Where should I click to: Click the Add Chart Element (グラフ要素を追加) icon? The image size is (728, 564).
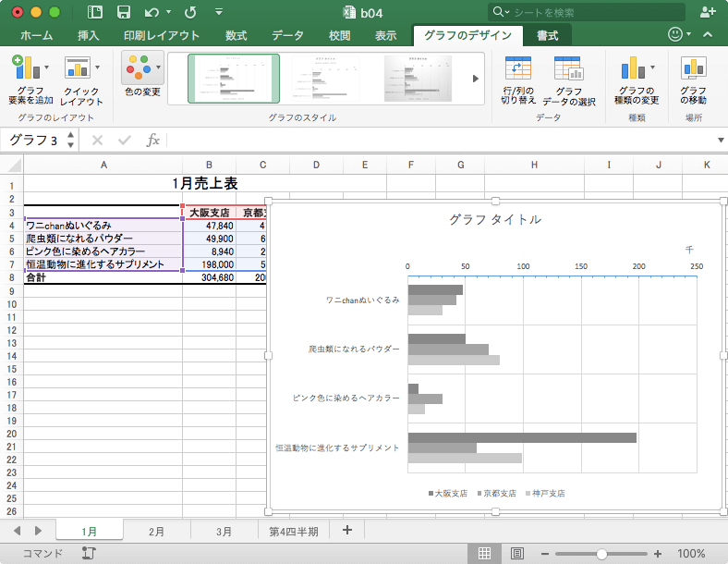(x=30, y=68)
